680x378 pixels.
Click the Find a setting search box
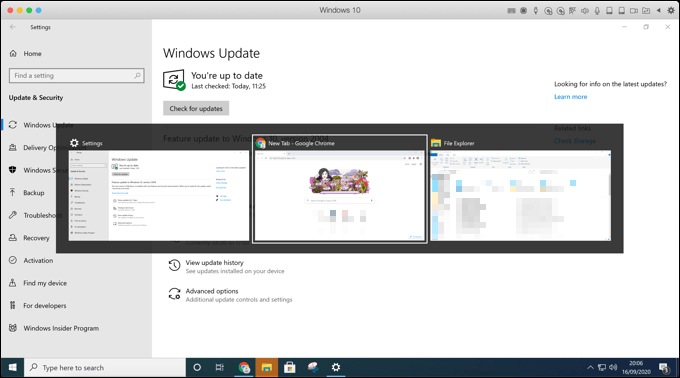pos(77,75)
